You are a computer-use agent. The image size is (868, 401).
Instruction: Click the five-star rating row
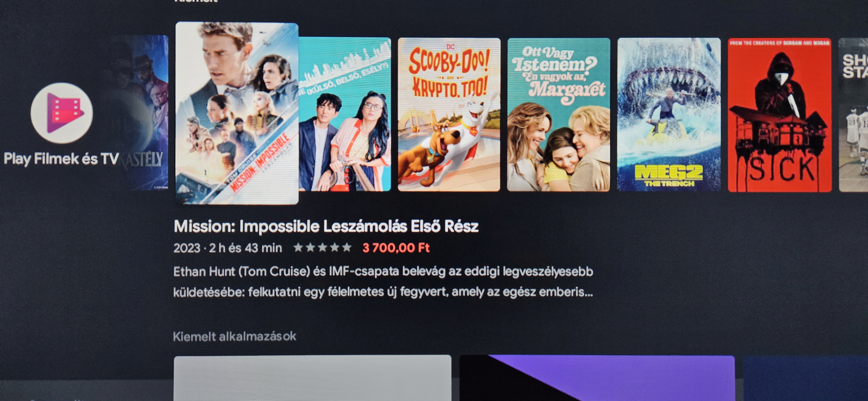pos(322,248)
